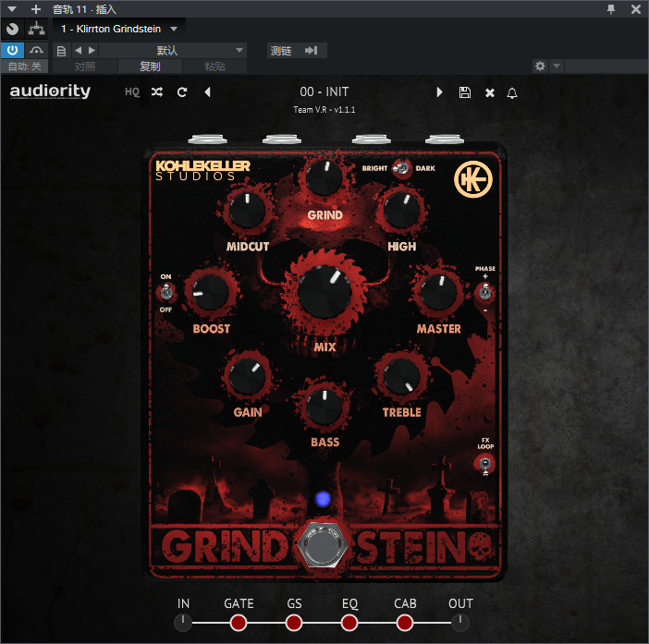
Task: Flip the FX LOOP switch
Action: point(484,464)
